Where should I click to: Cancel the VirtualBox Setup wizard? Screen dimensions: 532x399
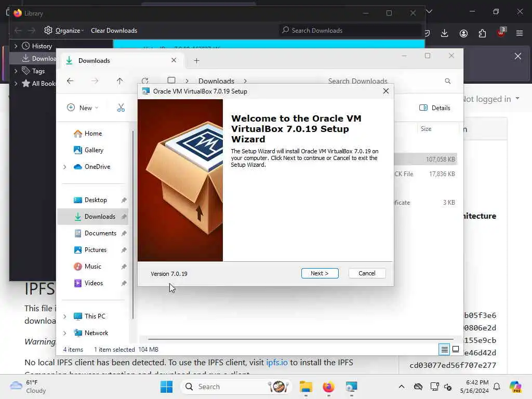367,273
